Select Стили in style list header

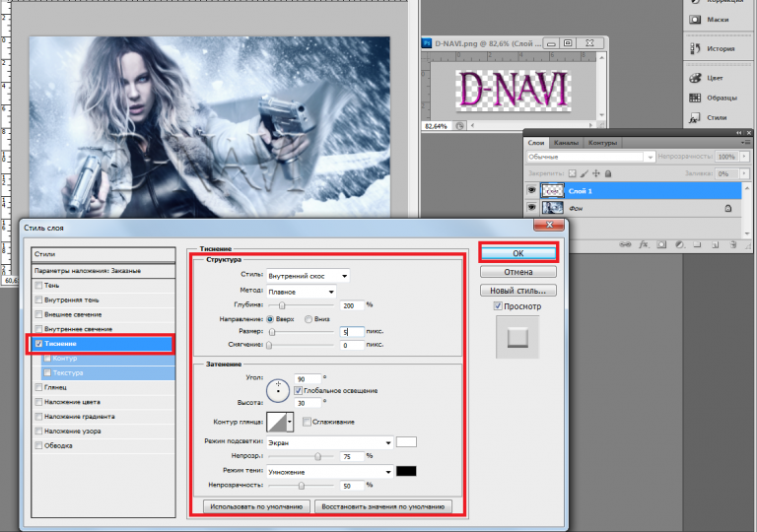pos(103,254)
